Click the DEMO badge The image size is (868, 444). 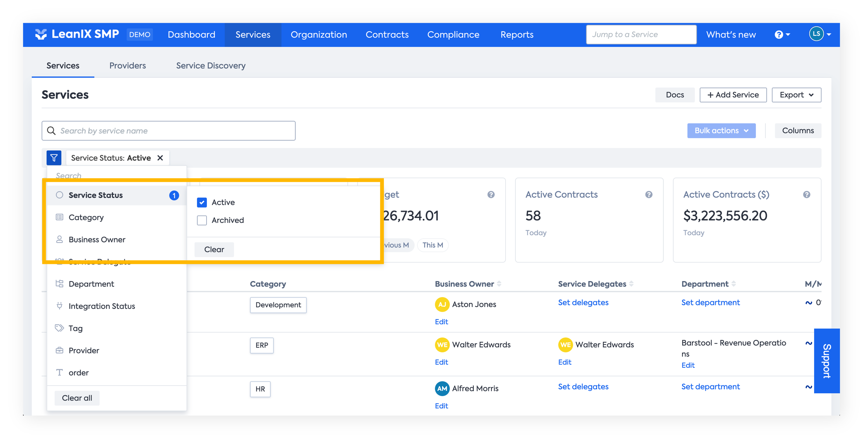click(x=139, y=34)
